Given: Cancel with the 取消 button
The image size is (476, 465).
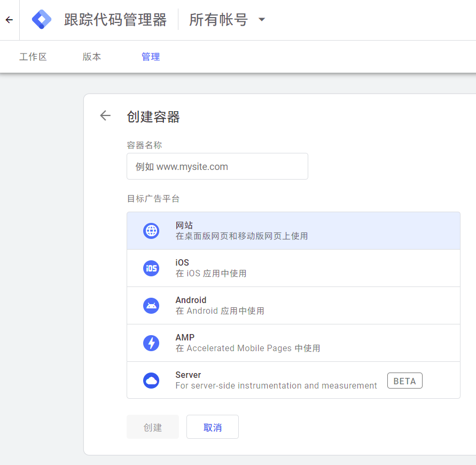Looking at the screenshot, I should [213, 427].
